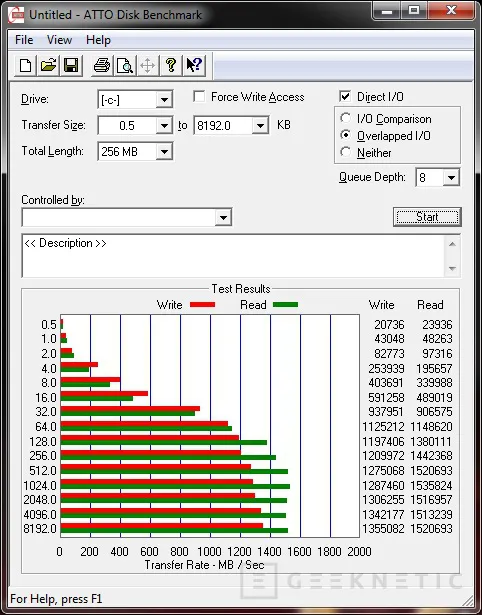This screenshot has height=615, width=482.
Task: Click the Start benchmark button
Action: 427,217
